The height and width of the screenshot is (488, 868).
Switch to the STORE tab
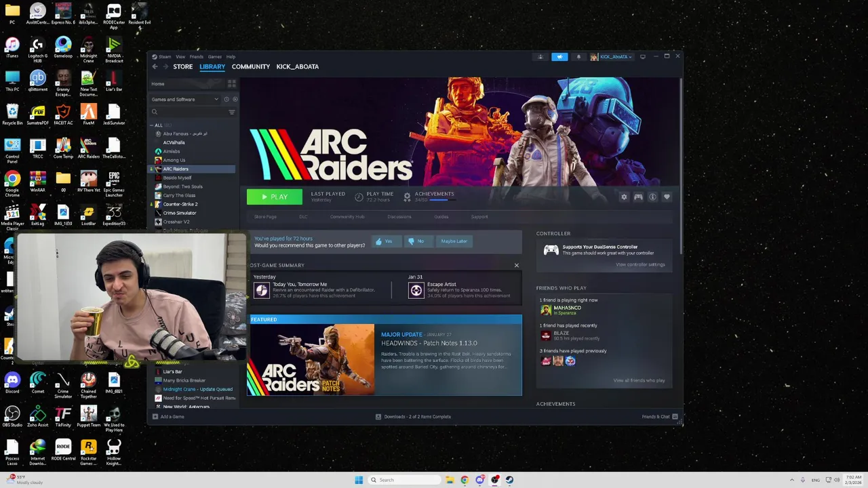[183, 66]
